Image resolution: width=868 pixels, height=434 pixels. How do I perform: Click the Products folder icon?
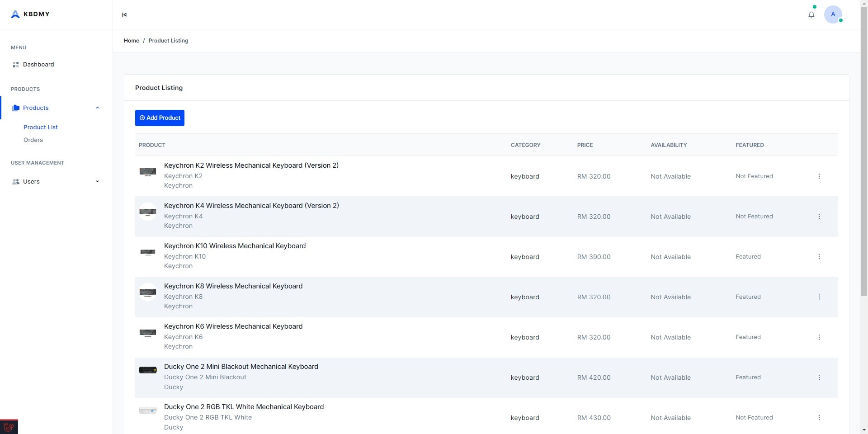16,108
